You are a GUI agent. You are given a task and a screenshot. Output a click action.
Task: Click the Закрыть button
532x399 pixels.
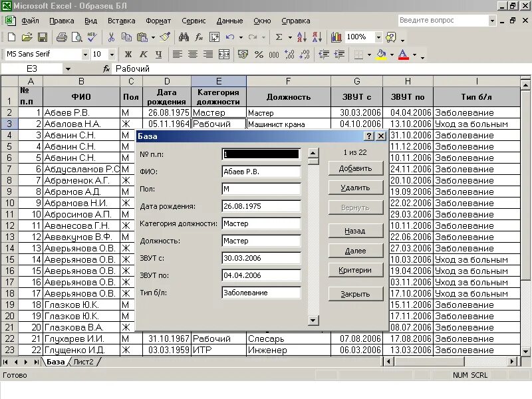tap(356, 294)
